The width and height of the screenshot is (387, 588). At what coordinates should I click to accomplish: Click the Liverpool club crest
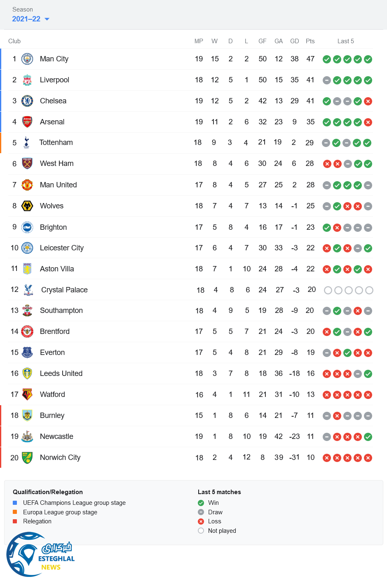click(x=27, y=80)
